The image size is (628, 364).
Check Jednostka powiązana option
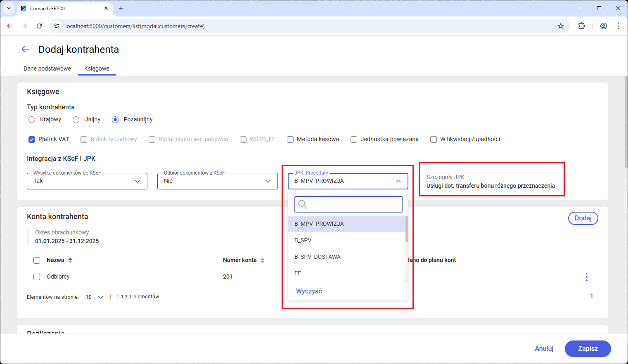354,139
